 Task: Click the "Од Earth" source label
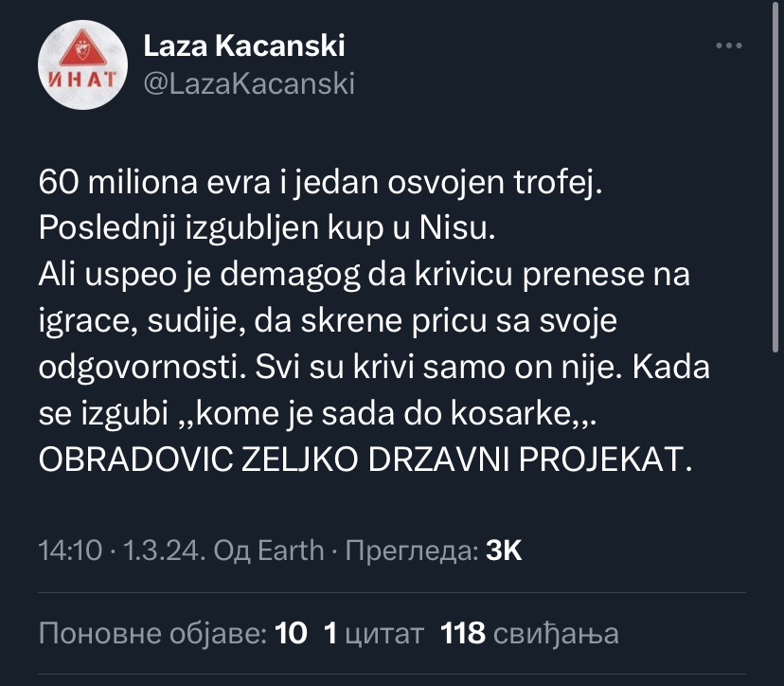pyautogui.click(x=269, y=551)
